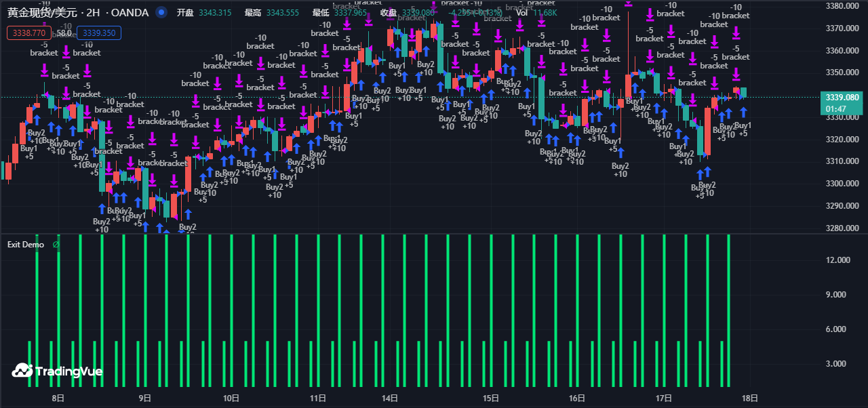
Task: Click the 最低 low price value 3337.965
Action: pyautogui.click(x=351, y=13)
